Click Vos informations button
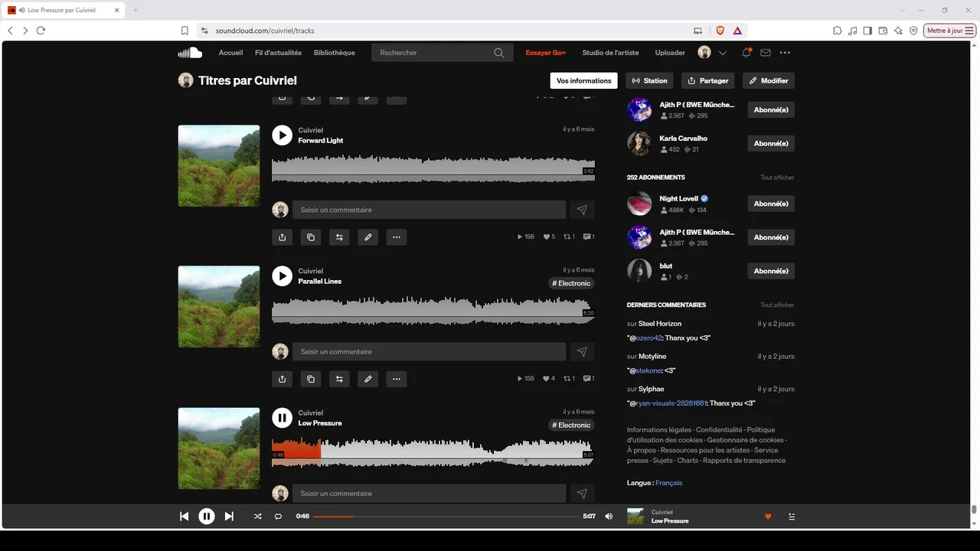980x551 pixels. 584,80
